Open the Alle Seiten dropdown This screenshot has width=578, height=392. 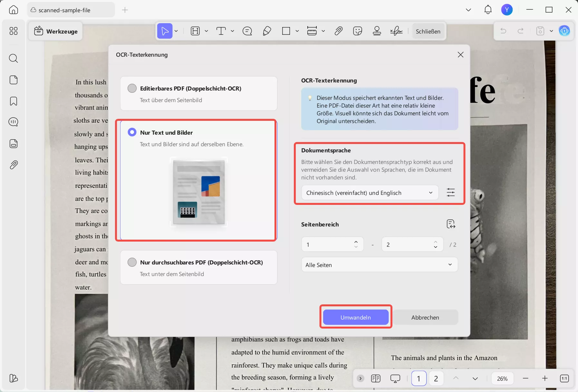380,265
